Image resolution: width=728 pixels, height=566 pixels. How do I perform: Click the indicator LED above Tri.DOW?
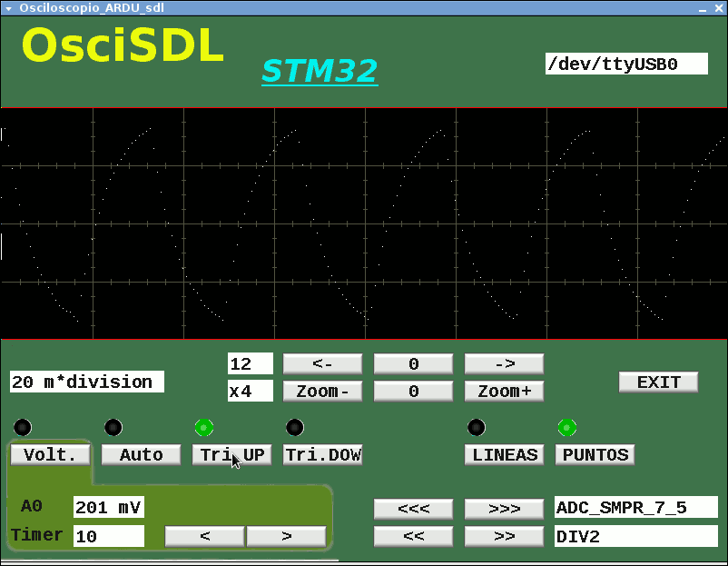click(x=295, y=427)
